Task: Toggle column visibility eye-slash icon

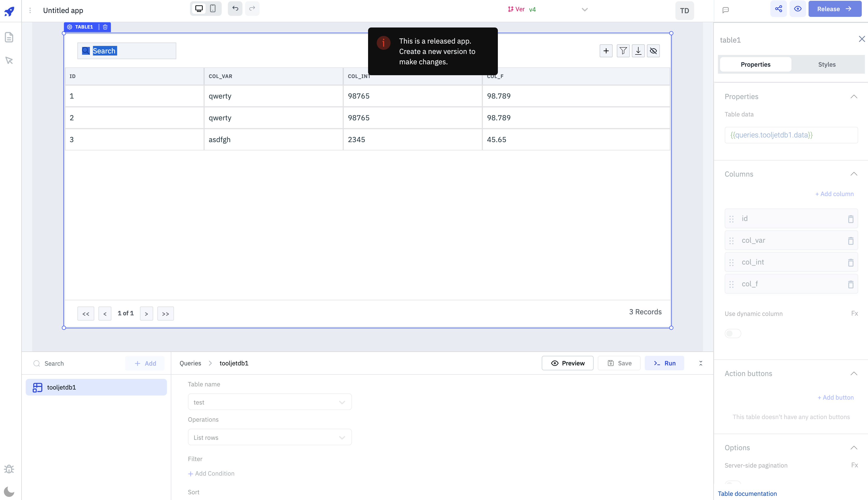Action: pyautogui.click(x=653, y=51)
